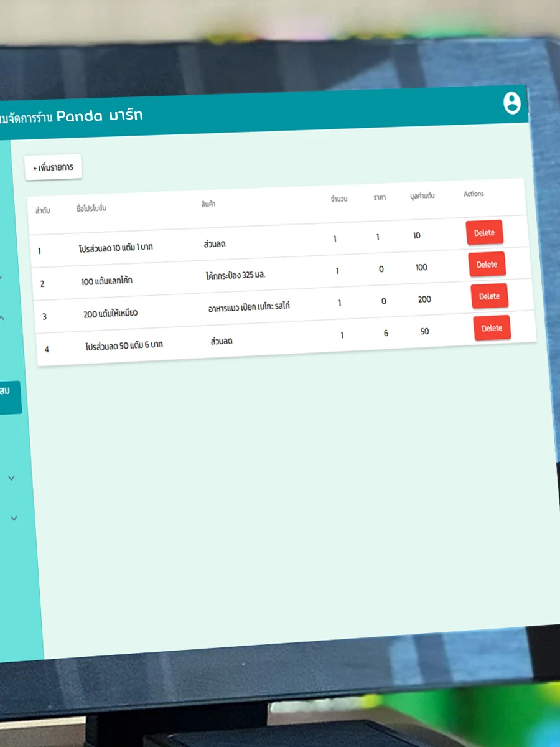560x747 pixels.
Task: Select the 'โค้กกระป๋อง 325 มล.' product cell
Action: (235, 275)
